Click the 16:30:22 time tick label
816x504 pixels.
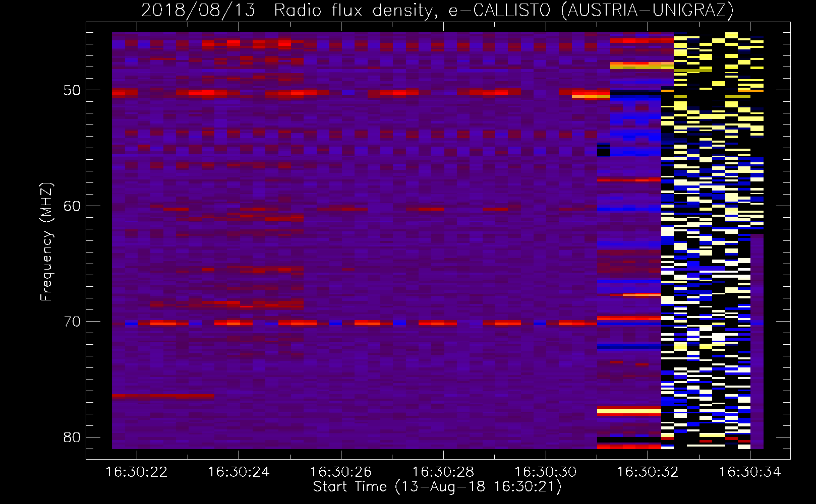[x=136, y=472]
